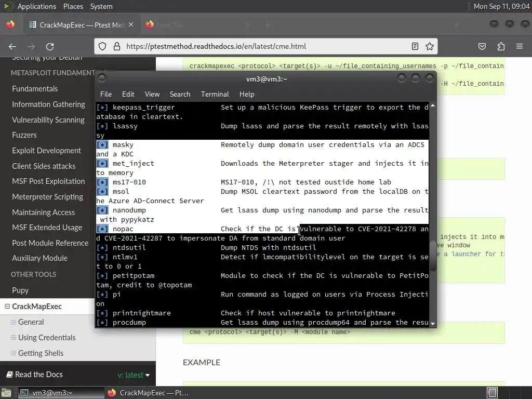Open the terminal Search menu
The width and height of the screenshot is (532, 399).
[x=180, y=95]
